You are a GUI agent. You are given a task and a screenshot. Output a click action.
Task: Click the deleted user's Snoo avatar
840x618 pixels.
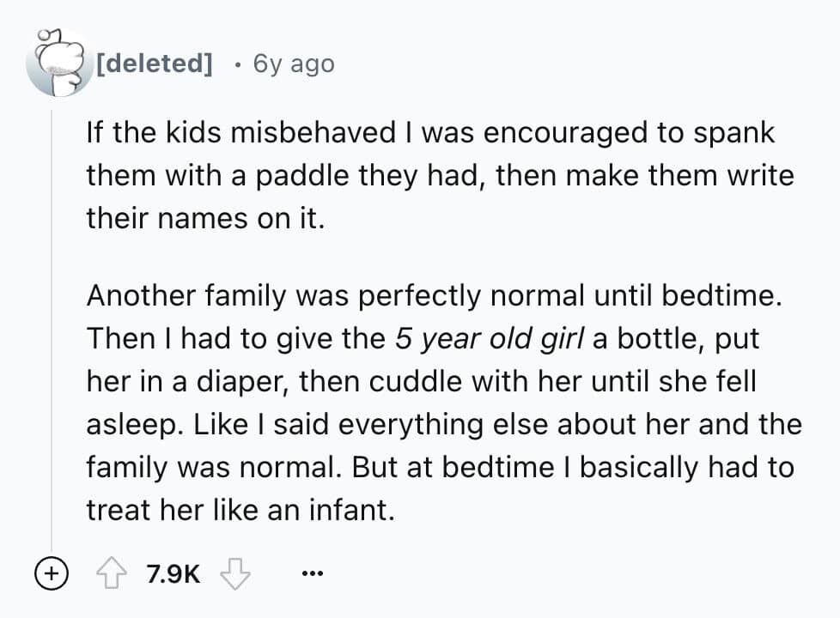(x=56, y=63)
